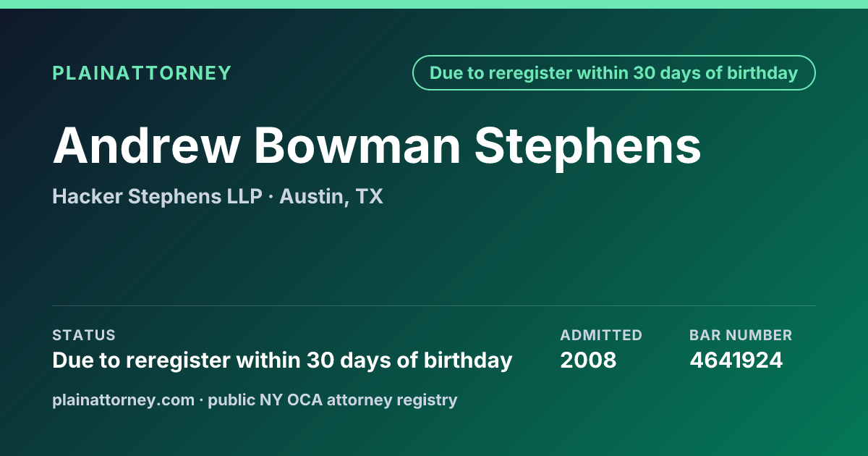
Task: Click the Austin, TX location text
Action: [331, 196]
